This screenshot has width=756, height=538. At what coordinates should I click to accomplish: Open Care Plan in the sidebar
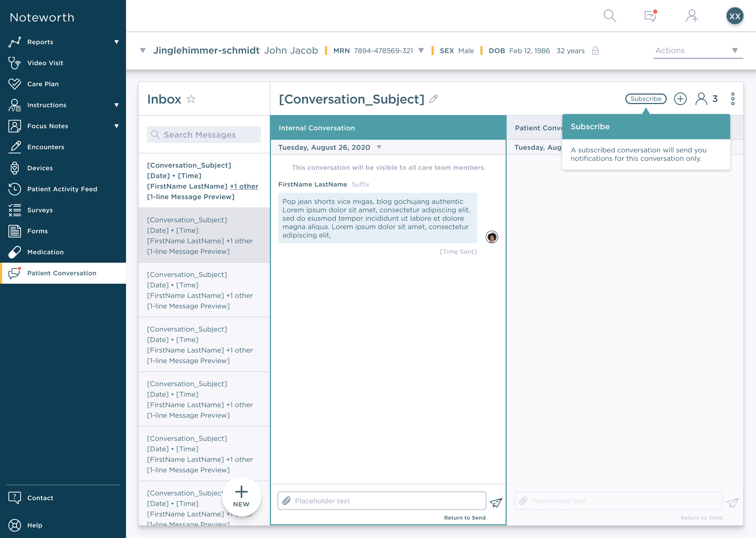[43, 84]
